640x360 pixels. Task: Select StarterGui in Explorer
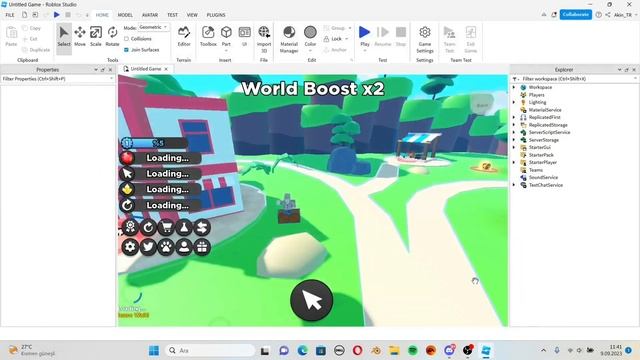click(x=539, y=147)
